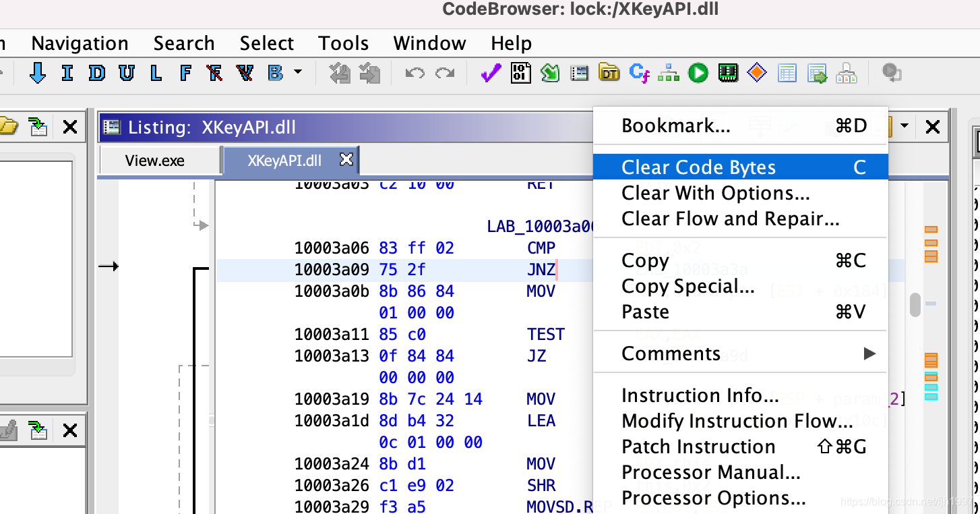
Task: Open the Listing header dropdown arrow
Action: point(905,126)
